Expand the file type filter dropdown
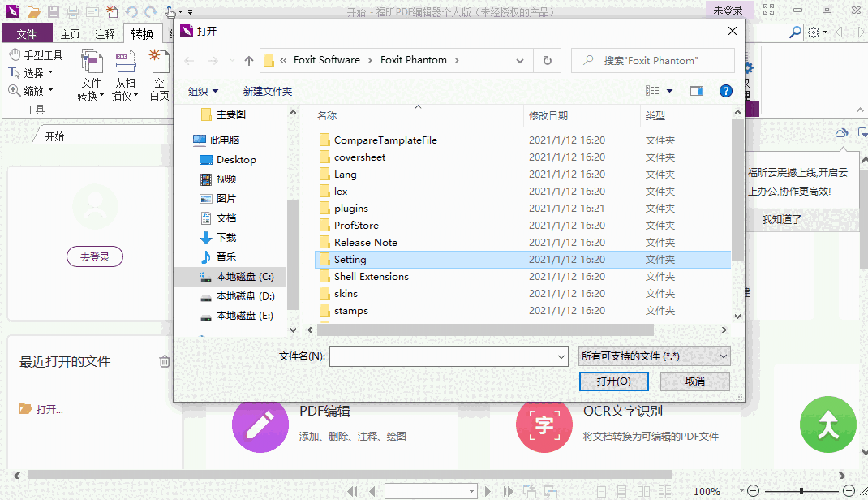 pyautogui.click(x=654, y=356)
